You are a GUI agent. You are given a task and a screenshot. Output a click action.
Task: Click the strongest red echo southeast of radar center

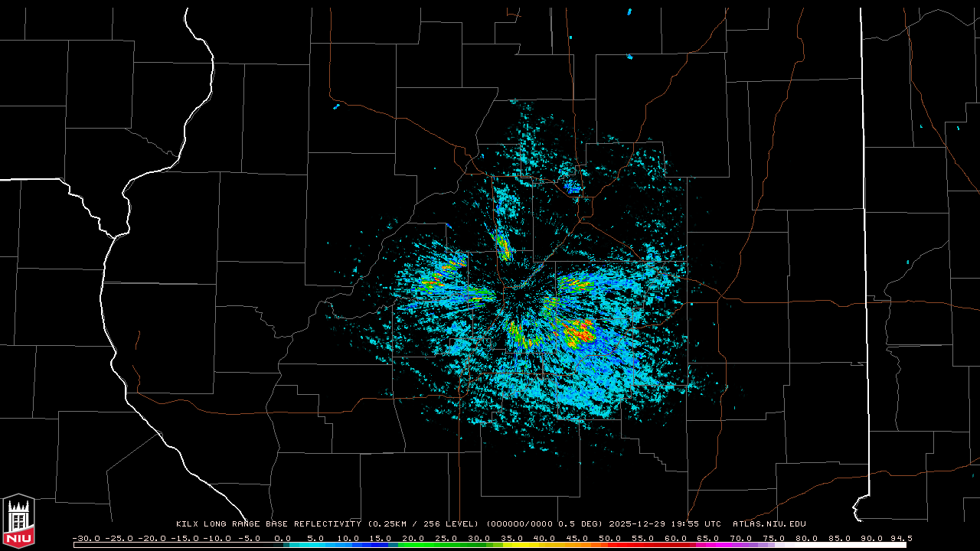point(579,332)
